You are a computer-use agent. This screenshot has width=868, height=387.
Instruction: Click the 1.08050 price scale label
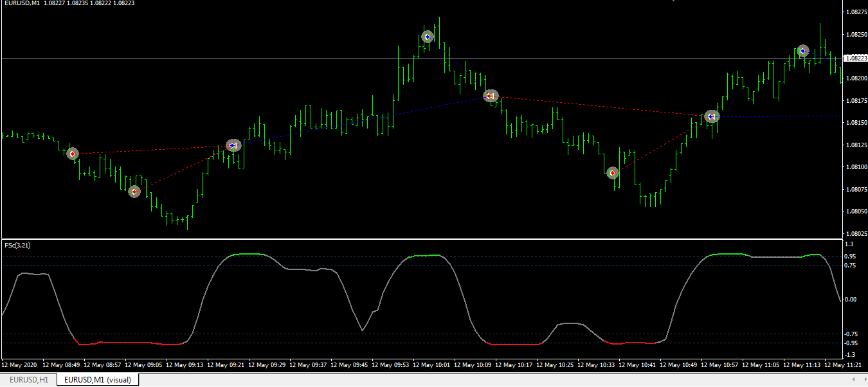[856, 212]
